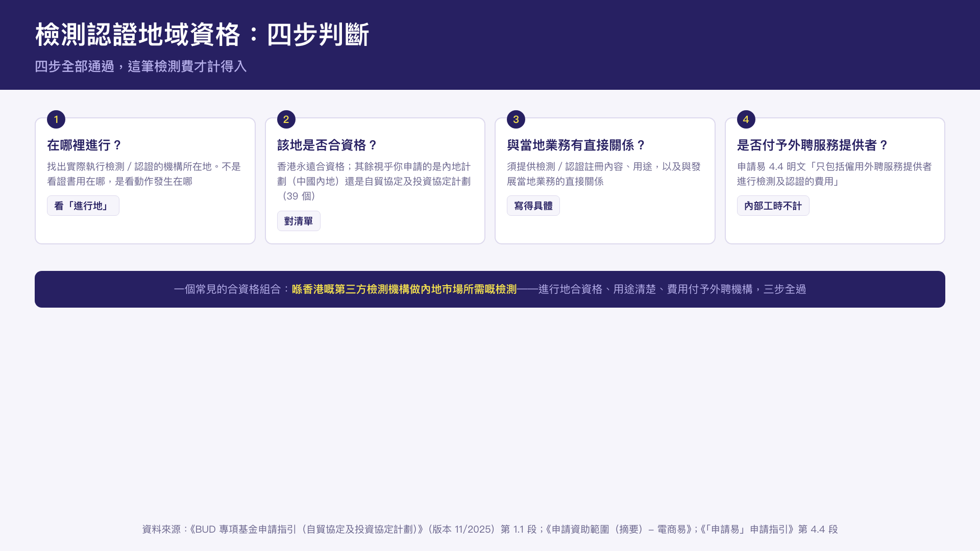Screen dimensions: 980x551
Task: Select the 寫得具體 tag
Action: pos(533,206)
